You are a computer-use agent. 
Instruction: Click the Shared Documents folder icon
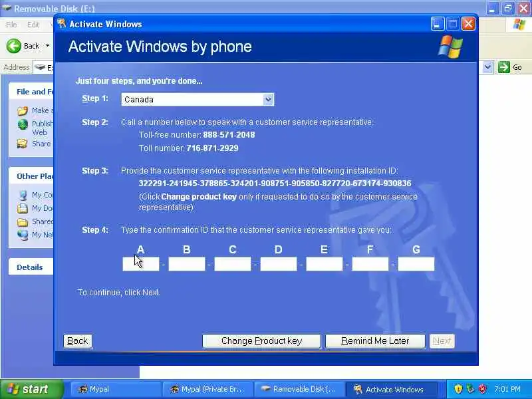point(23,222)
